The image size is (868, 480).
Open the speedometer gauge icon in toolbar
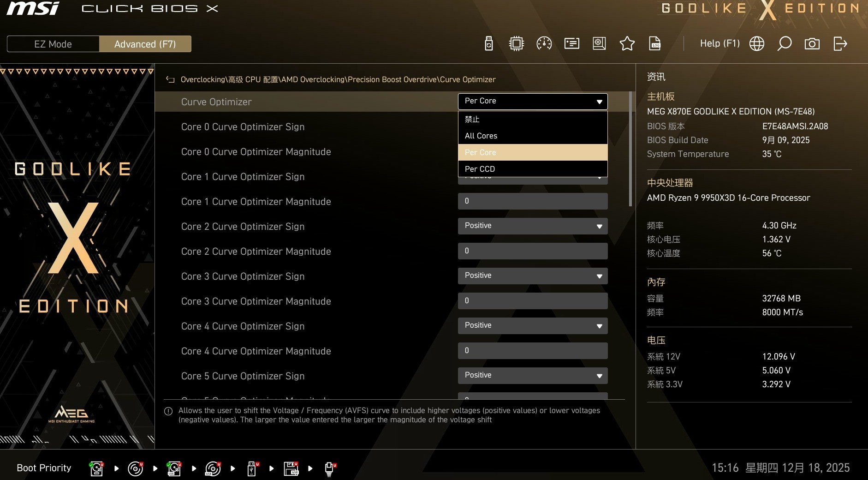coord(544,44)
